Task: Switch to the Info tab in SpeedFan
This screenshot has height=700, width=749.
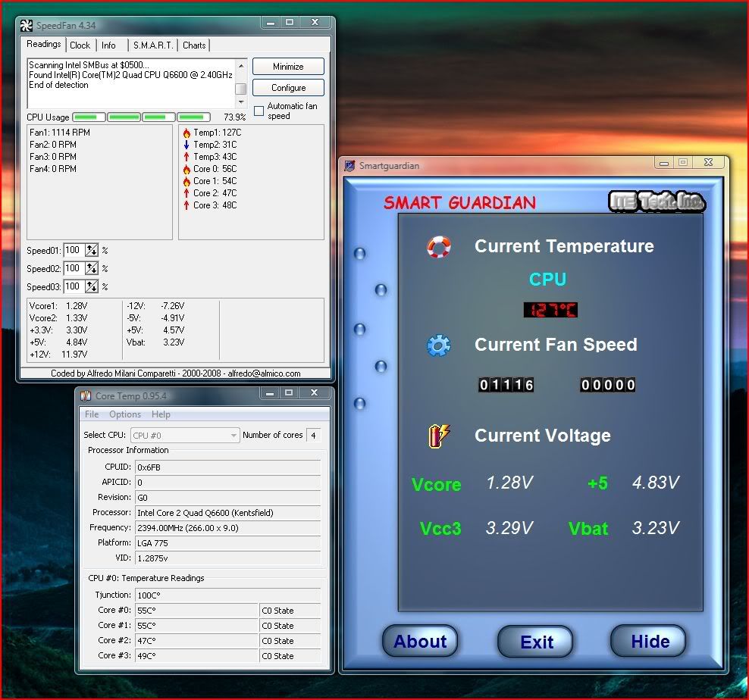Action: (x=108, y=45)
